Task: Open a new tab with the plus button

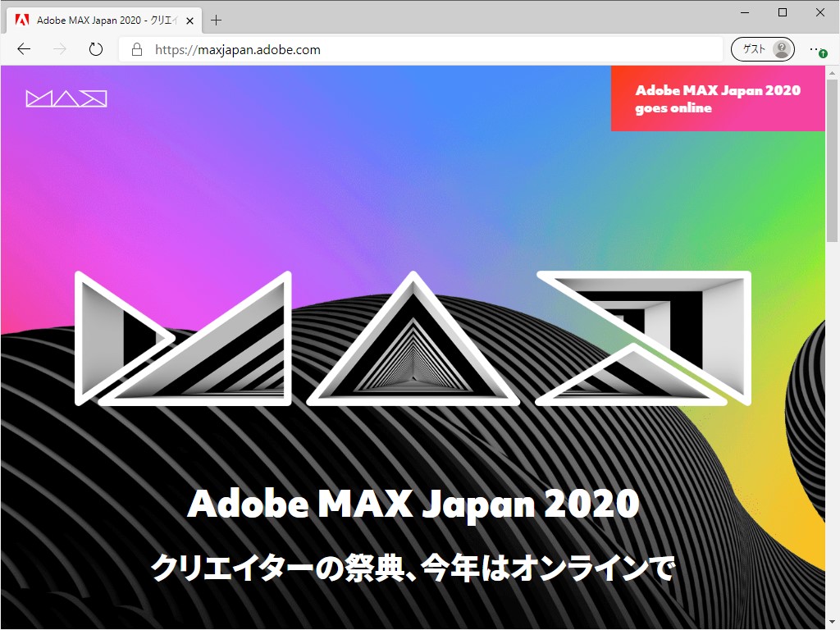Action: click(x=215, y=20)
